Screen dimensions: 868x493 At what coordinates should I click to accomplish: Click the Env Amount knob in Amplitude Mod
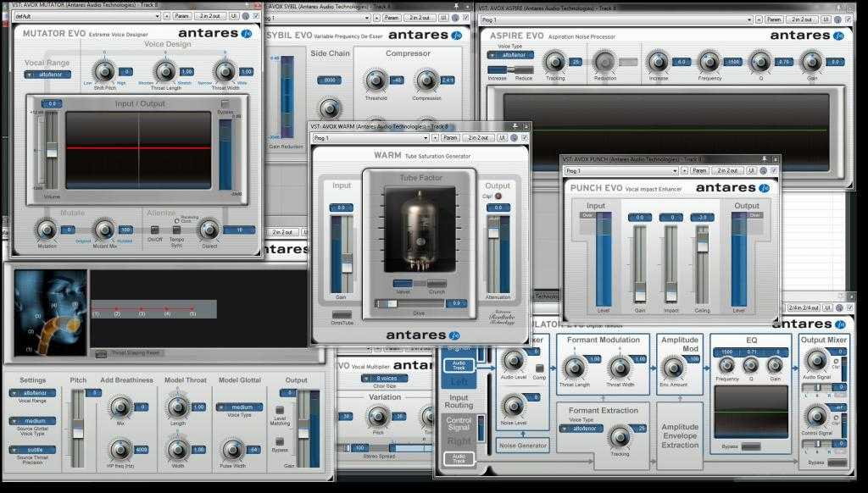coord(674,368)
